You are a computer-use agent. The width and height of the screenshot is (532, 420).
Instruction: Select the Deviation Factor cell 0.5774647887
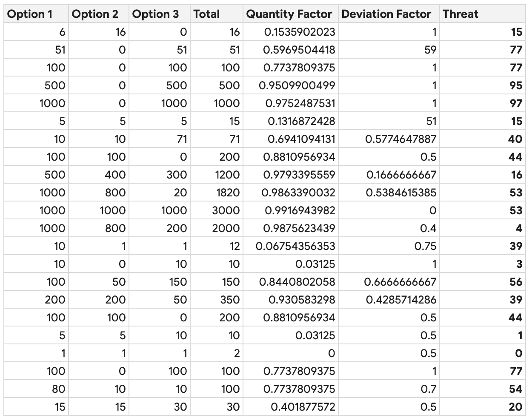(x=400, y=139)
